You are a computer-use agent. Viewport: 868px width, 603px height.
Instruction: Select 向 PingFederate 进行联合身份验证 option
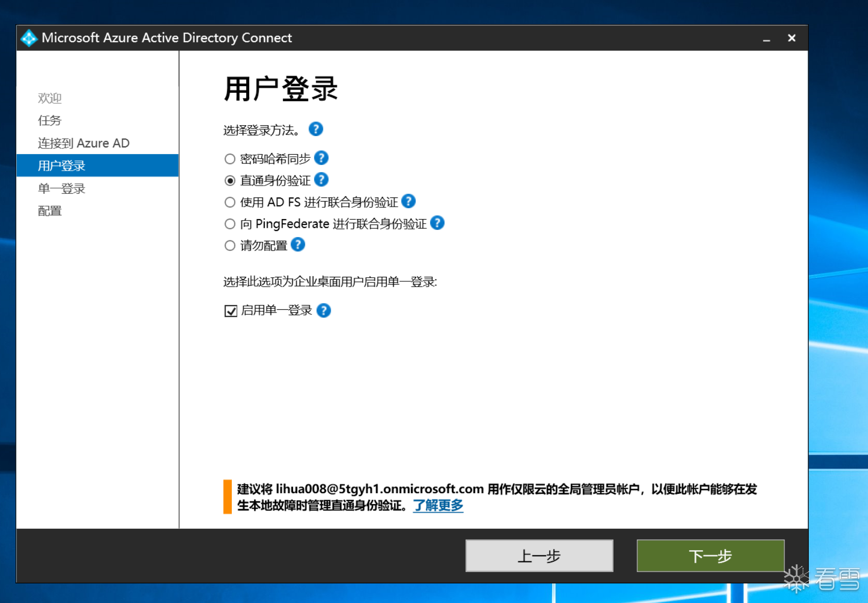click(230, 224)
